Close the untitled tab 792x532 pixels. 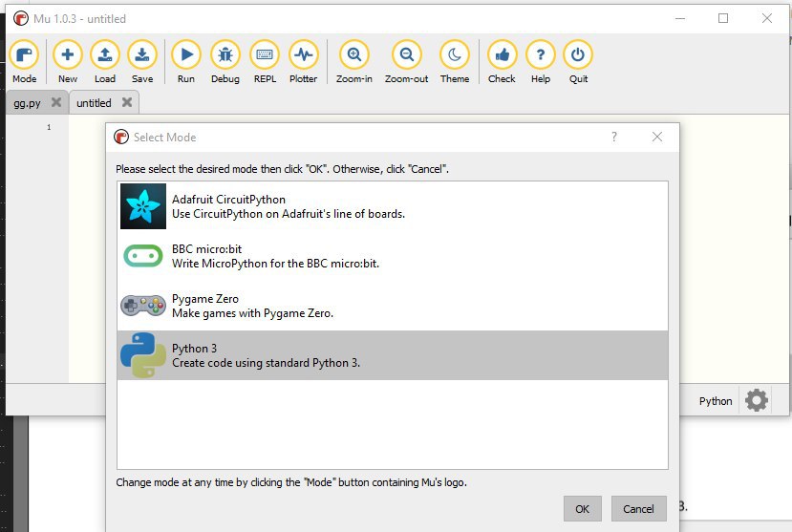[127, 102]
